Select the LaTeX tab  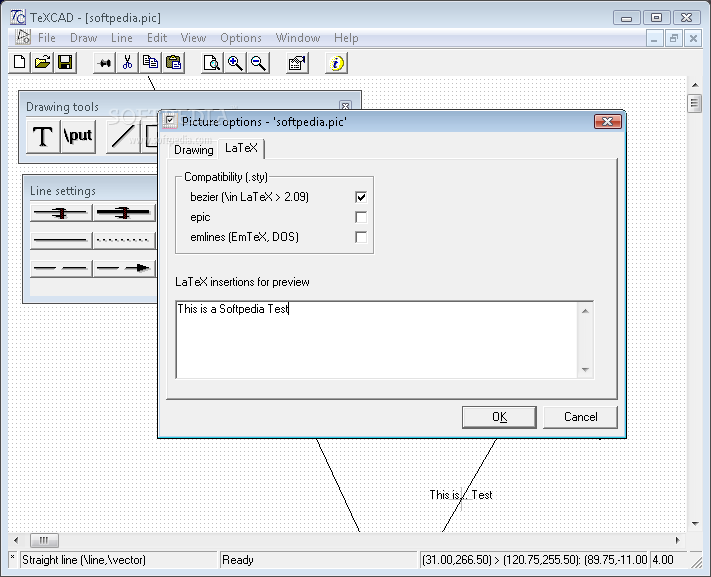[241, 148]
